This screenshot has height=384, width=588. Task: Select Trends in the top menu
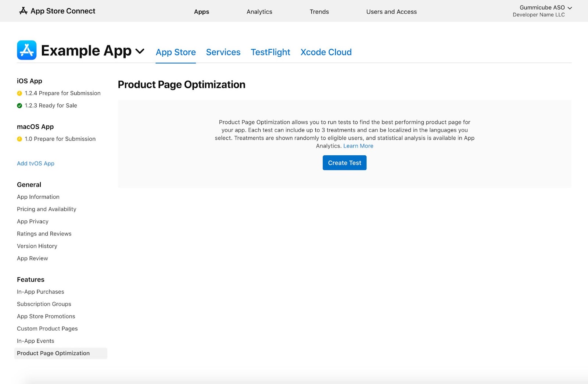tap(319, 12)
